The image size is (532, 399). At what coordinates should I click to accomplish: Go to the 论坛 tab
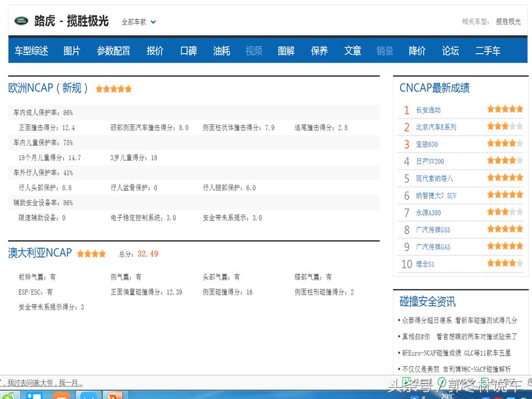point(450,50)
